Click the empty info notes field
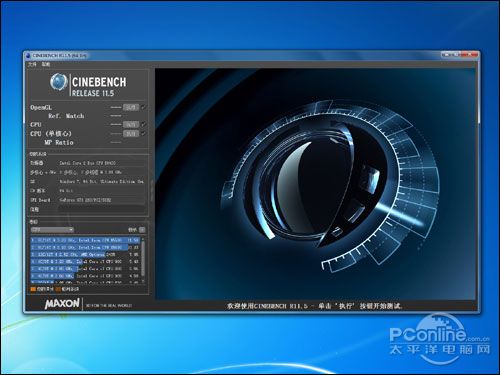This screenshot has width=500, height=375. click(102, 209)
